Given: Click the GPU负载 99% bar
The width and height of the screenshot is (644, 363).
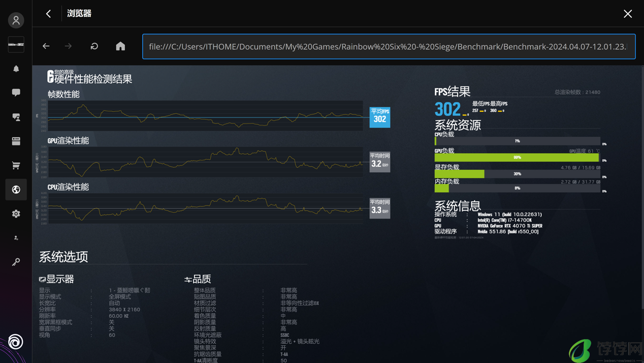Looking at the screenshot, I should (x=518, y=158).
